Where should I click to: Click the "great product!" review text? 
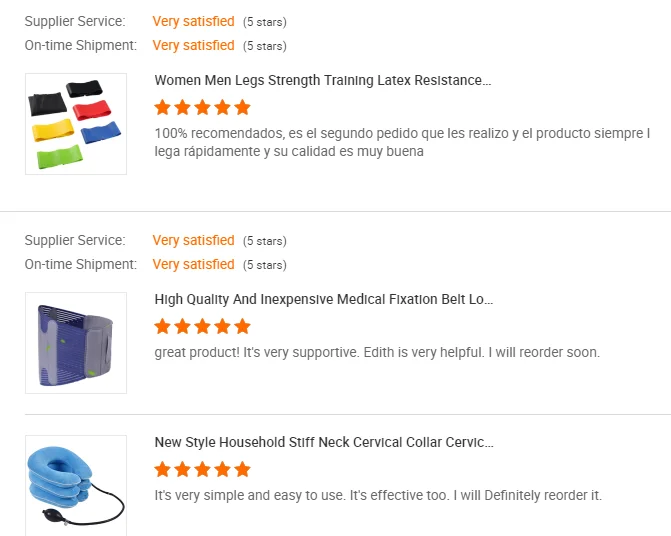click(377, 352)
